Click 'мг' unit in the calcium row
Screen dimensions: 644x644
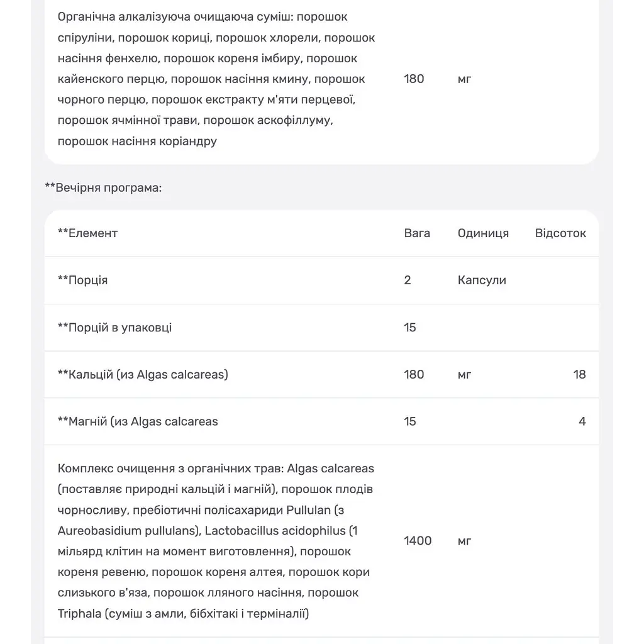coord(464,375)
